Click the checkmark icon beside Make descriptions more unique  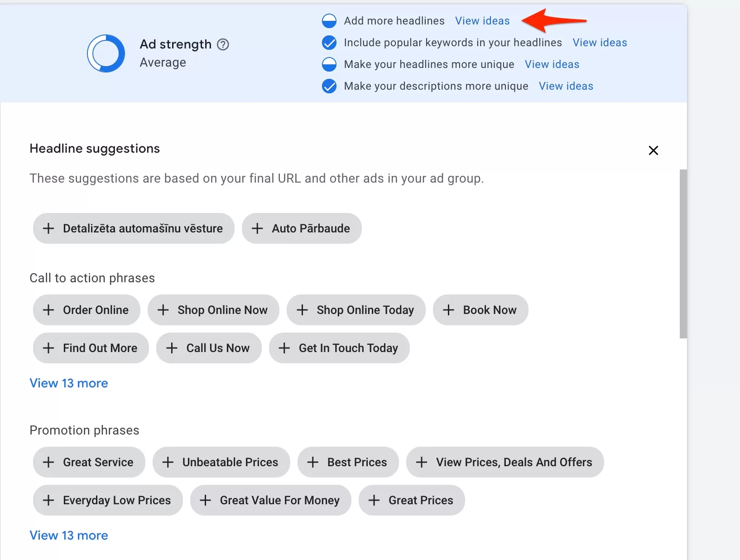tap(329, 86)
